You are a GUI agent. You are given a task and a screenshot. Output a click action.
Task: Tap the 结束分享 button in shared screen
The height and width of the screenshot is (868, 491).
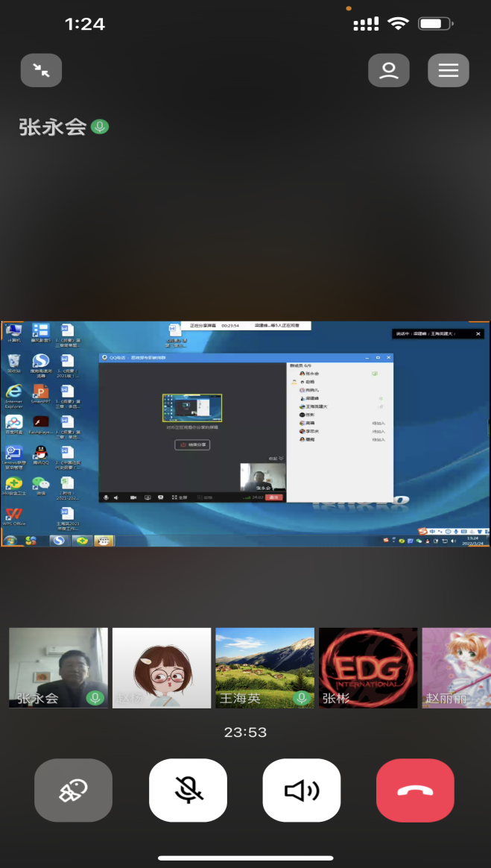click(x=192, y=444)
